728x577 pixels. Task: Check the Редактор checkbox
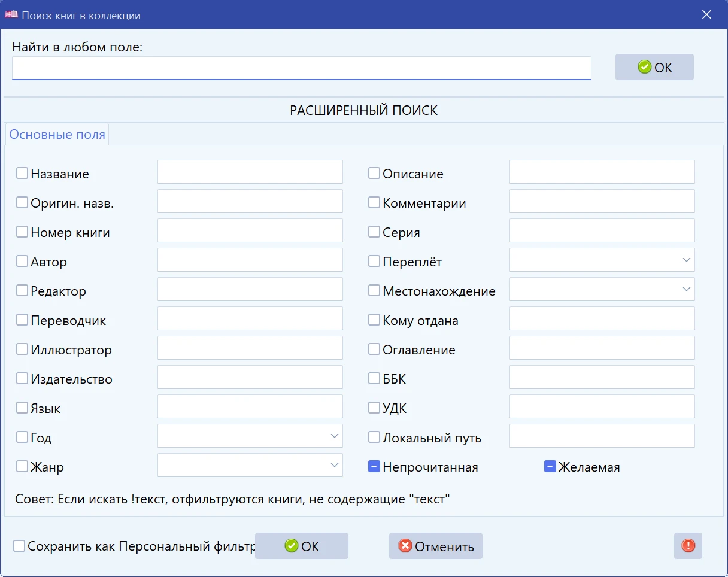point(22,291)
